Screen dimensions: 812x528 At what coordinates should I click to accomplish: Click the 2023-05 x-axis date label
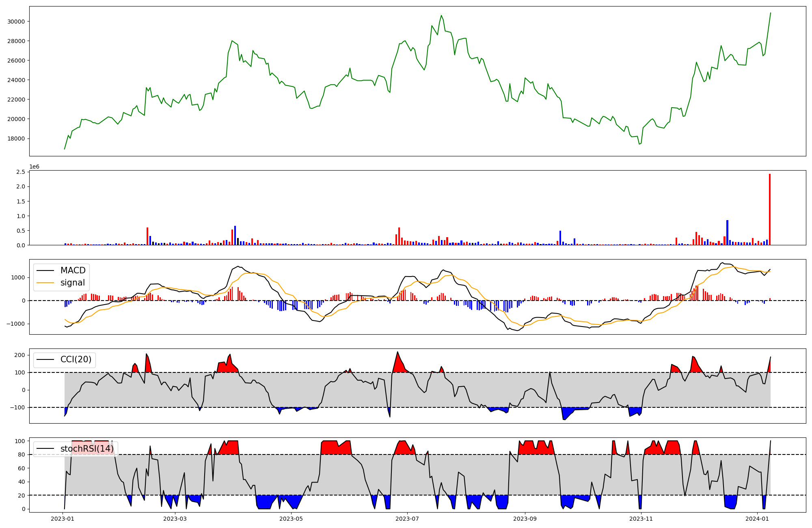(291, 519)
